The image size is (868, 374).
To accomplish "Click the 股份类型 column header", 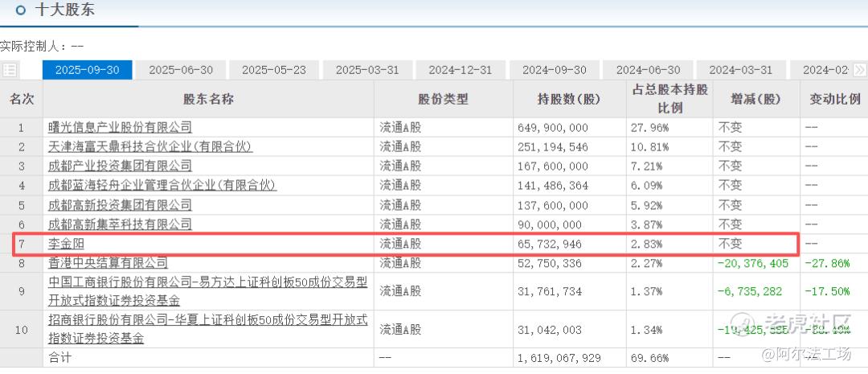I will tap(444, 99).
